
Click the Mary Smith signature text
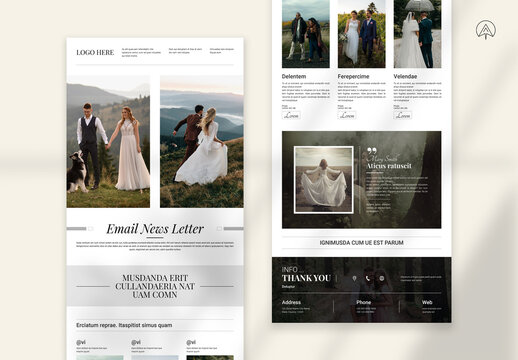383,159
